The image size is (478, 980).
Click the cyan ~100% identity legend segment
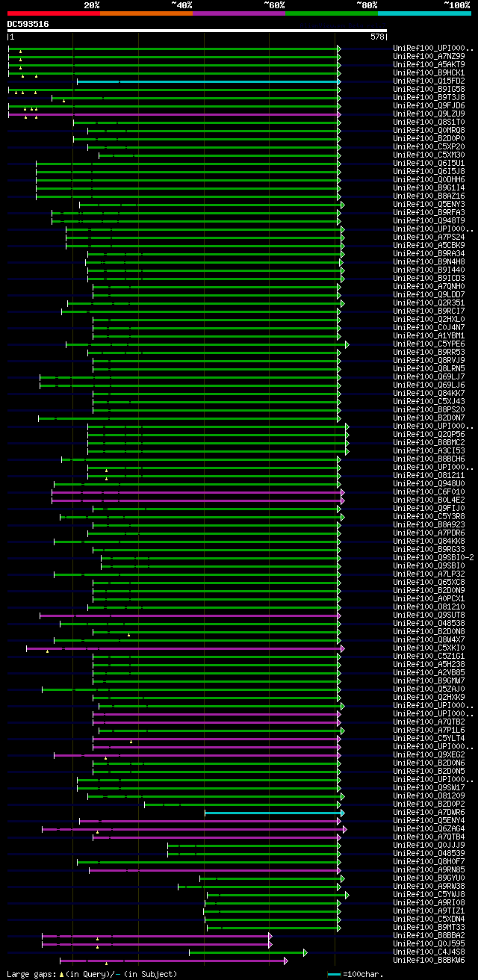pyautogui.click(x=424, y=13)
